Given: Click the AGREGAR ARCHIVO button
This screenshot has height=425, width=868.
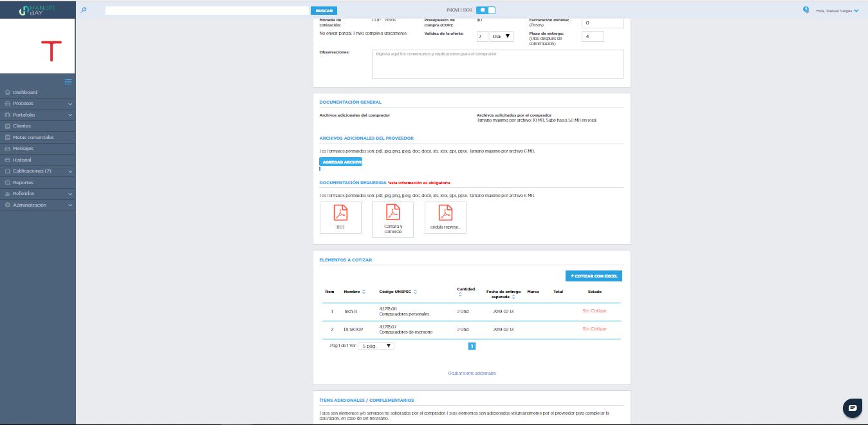Looking at the screenshot, I should [x=341, y=162].
